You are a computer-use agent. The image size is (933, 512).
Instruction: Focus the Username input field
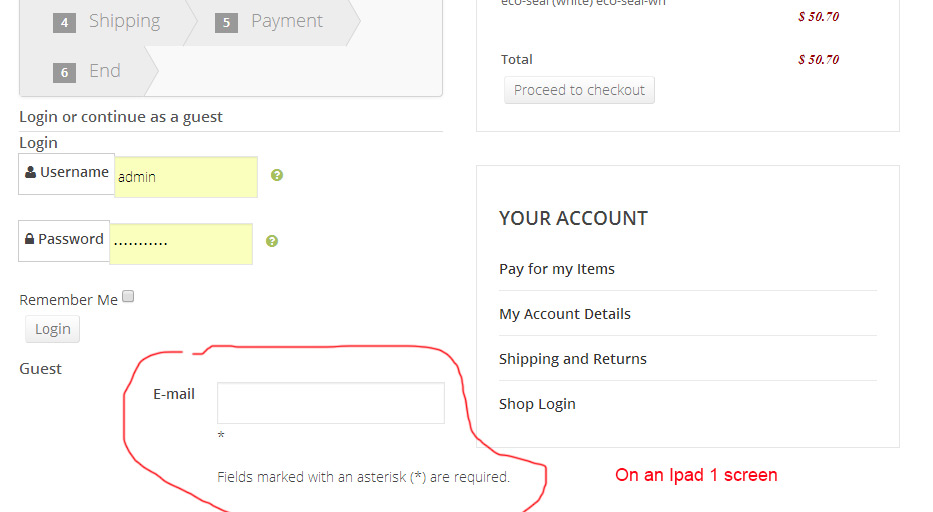click(186, 177)
